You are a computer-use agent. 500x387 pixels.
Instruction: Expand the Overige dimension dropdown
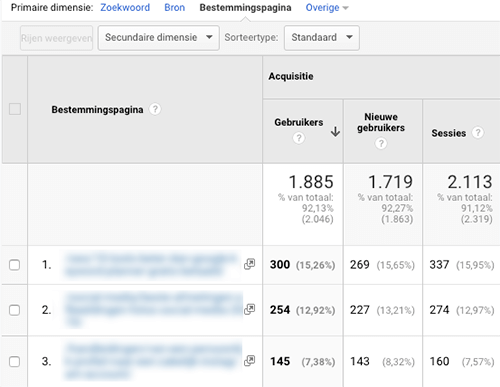[x=327, y=8]
